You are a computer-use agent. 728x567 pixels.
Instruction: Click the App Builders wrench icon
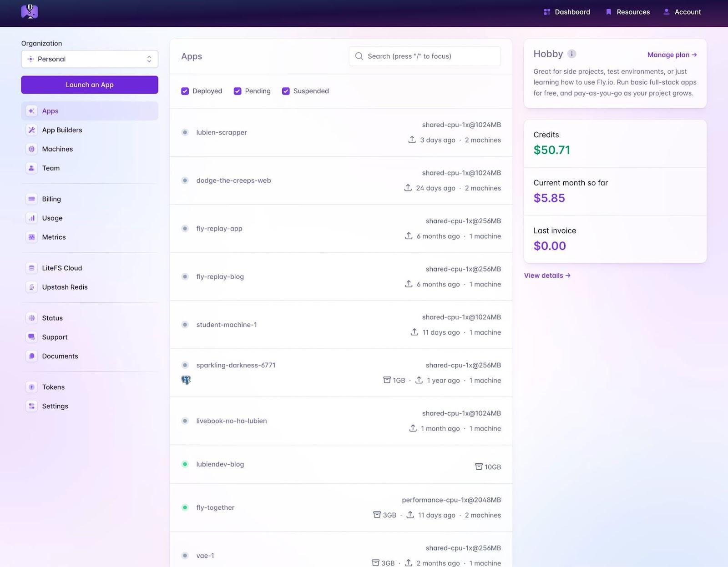point(31,130)
